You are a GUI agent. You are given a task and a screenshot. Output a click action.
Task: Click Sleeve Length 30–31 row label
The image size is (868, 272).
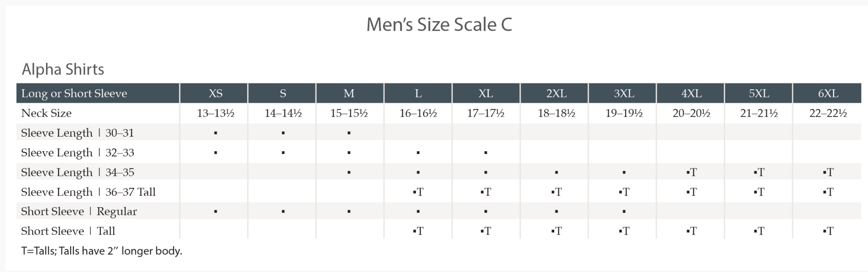77,133
